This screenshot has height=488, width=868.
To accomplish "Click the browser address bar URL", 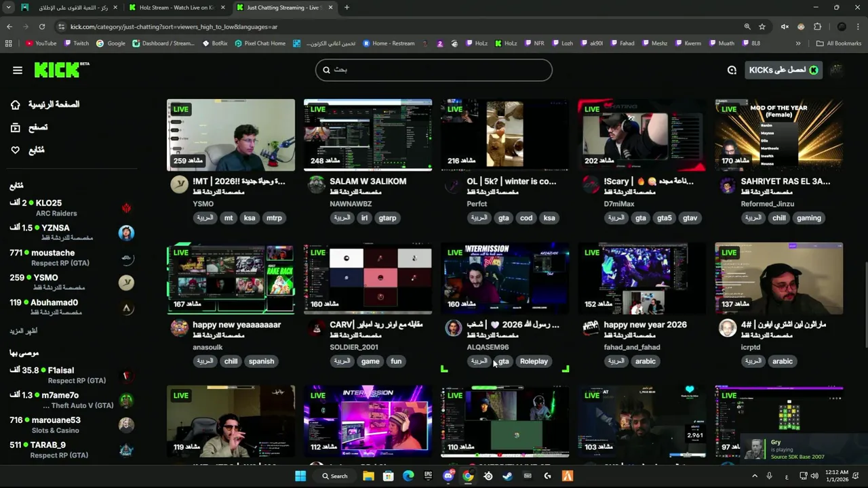I will click(x=174, y=26).
